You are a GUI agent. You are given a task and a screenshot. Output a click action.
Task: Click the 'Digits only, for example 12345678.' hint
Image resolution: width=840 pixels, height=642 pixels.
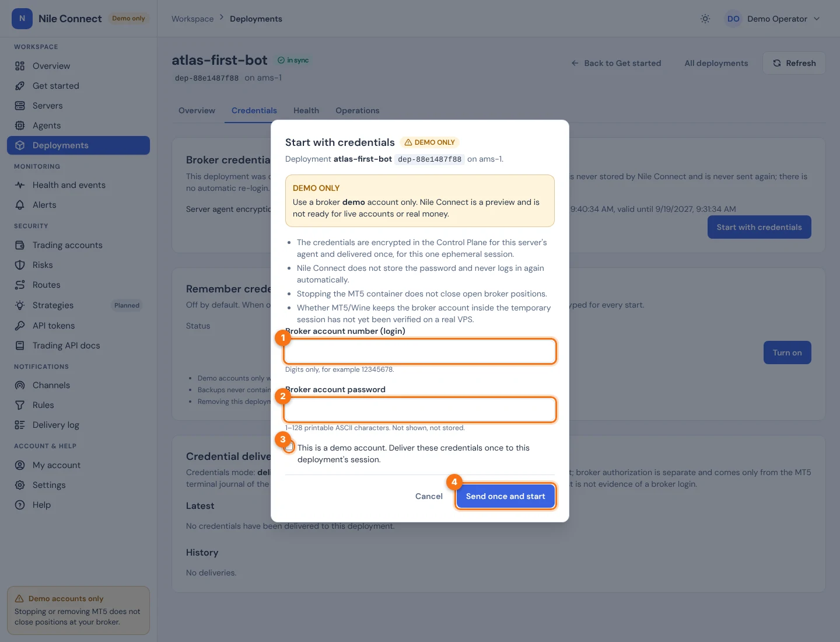click(339, 369)
